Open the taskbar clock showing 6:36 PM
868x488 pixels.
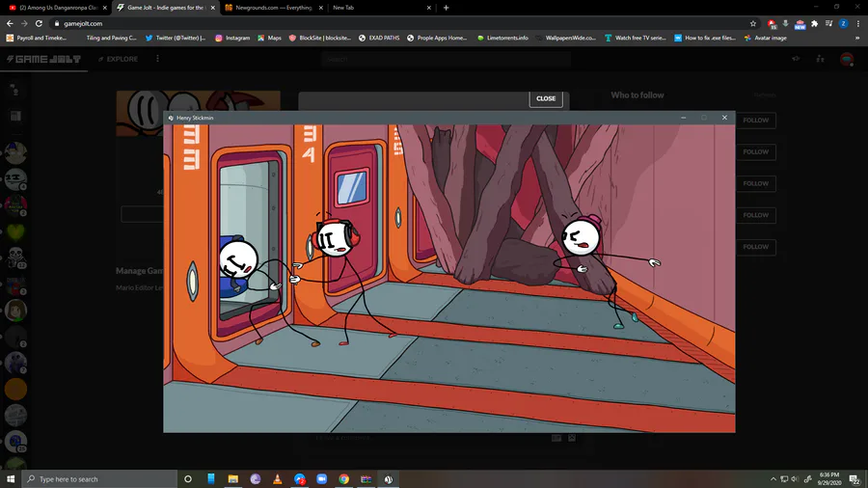pos(829,478)
